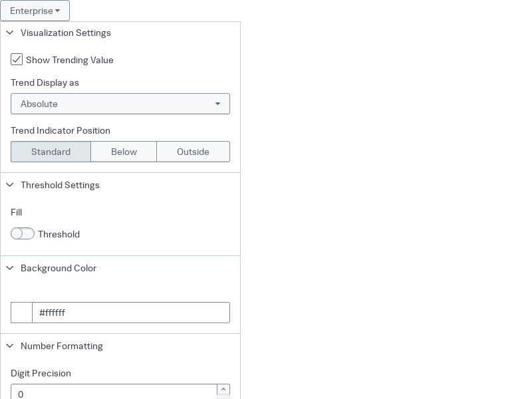
Task: Click the Visualization Settings section title
Action: tap(66, 33)
